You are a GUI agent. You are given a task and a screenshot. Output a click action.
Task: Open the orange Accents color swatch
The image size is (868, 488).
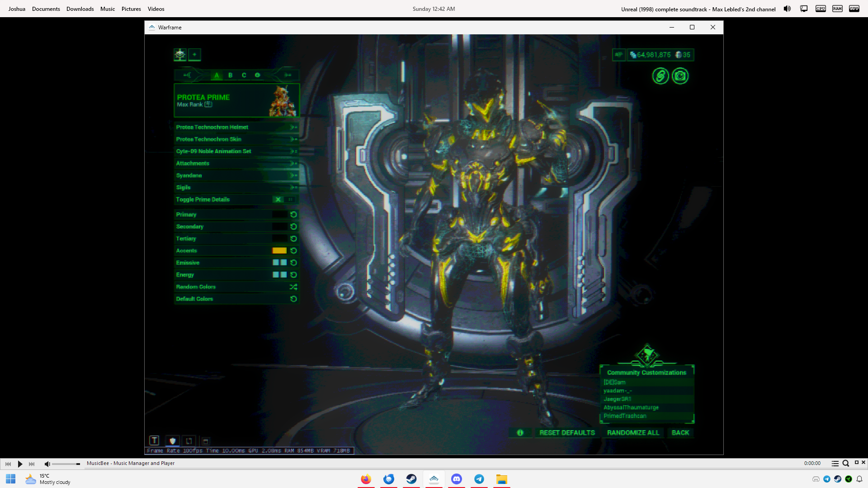tap(279, 251)
